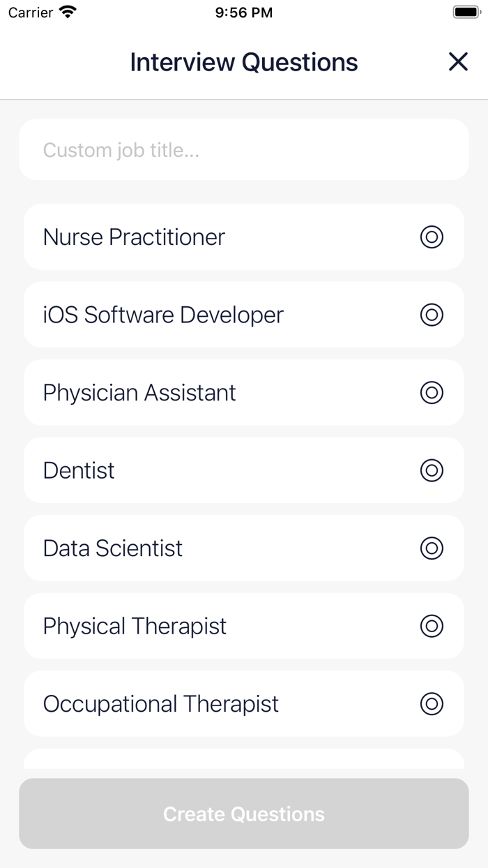The height and width of the screenshot is (868, 488).
Task: Select the Physician Assistant radio button
Action: click(x=432, y=393)
